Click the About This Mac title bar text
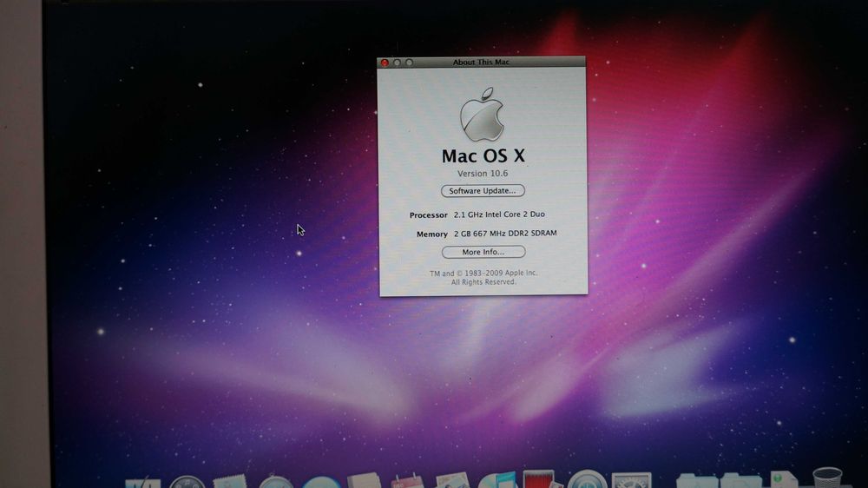The height and width of the screenshot is (488, 868). pos(481,62)
